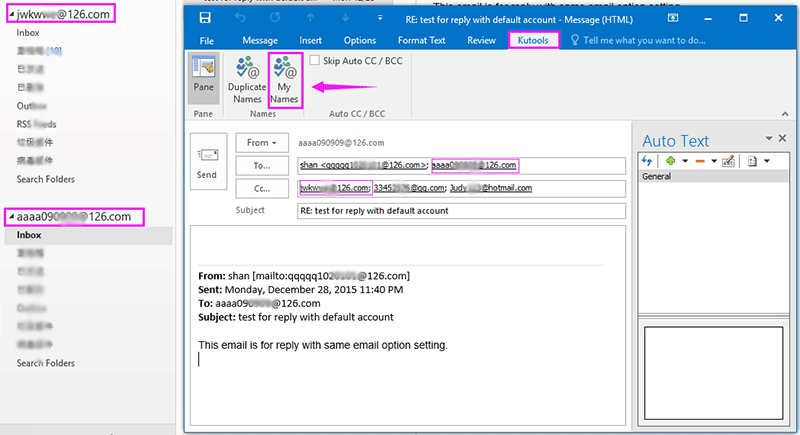Click in the Cc recipients field
This screenshot has width=800, height=435.
(461, 188)
